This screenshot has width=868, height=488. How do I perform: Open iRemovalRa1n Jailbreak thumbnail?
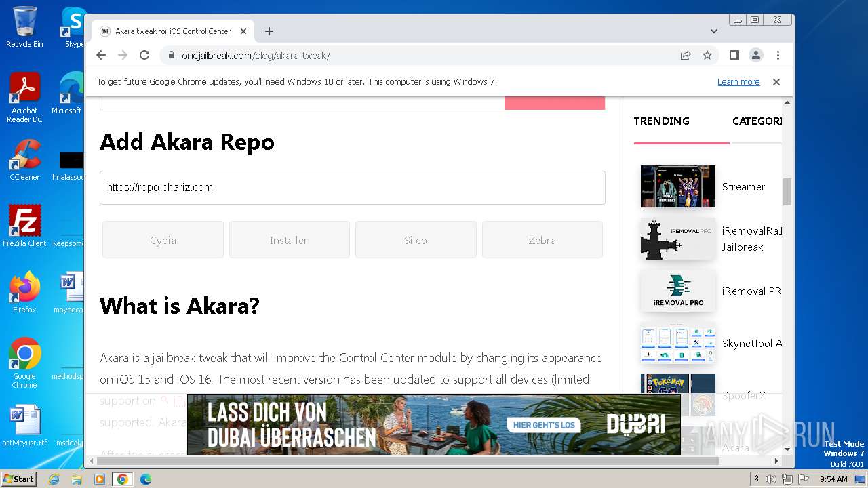coord(678,239)
